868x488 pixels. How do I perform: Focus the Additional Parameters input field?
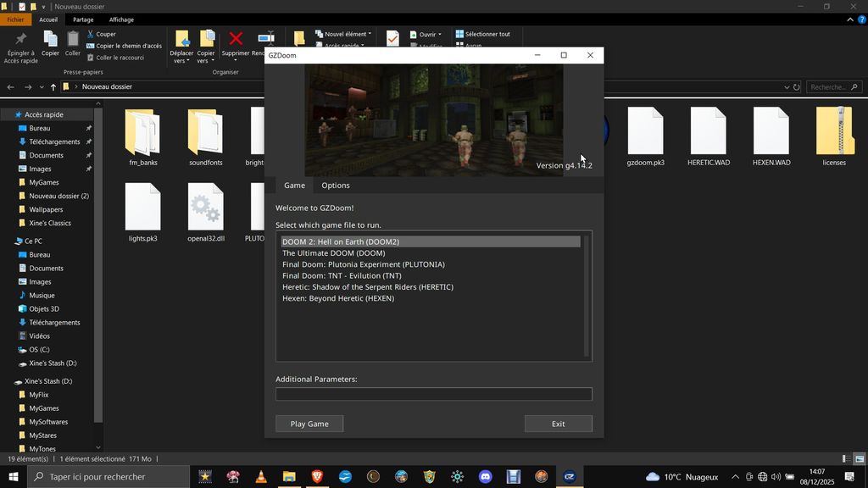[434, 394]
